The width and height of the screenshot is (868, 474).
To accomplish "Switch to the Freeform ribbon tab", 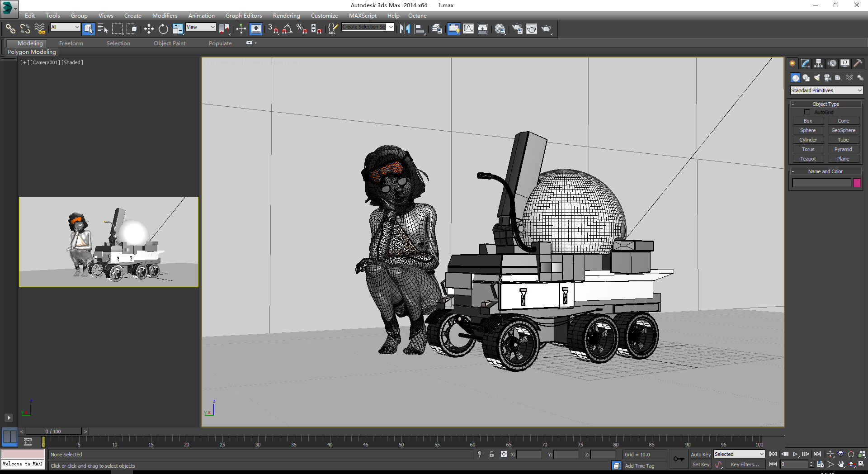I will coord(71,43).
